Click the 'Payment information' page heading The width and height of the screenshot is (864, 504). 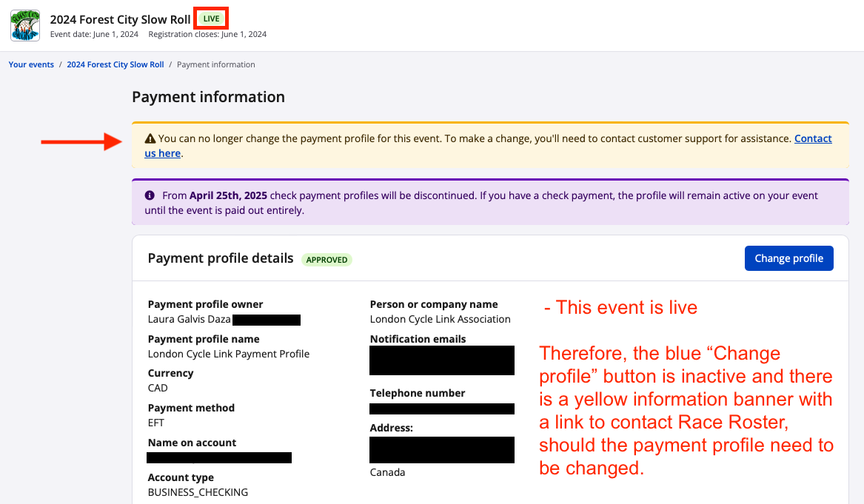[208, 97]
